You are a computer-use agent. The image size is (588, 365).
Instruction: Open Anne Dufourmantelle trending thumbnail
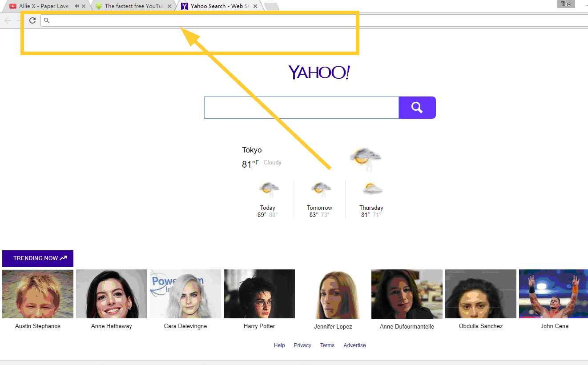(407, 294)
